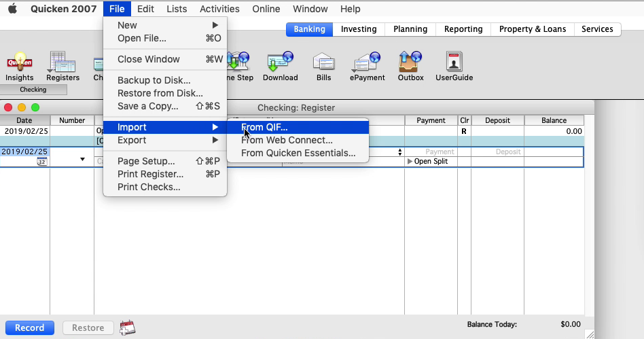
Task: Select Page Setup... menu item
Action: (x=164, y=161)
